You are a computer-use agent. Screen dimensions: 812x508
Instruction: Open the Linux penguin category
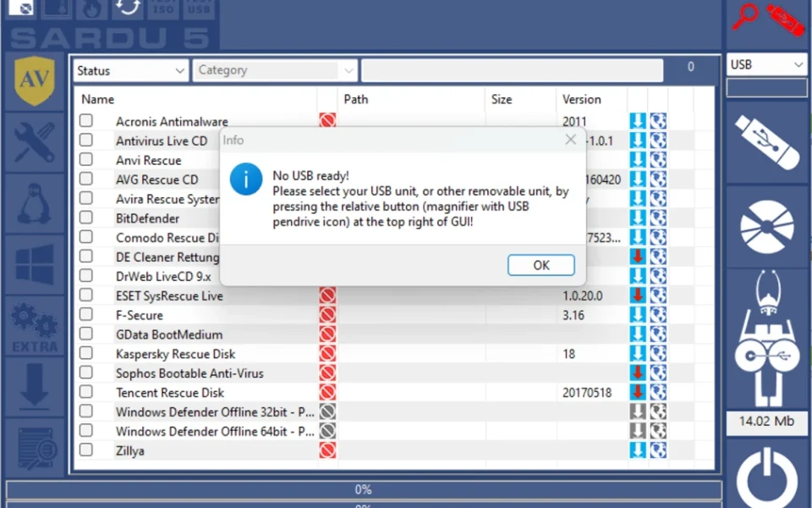click(x=34, y=203)
